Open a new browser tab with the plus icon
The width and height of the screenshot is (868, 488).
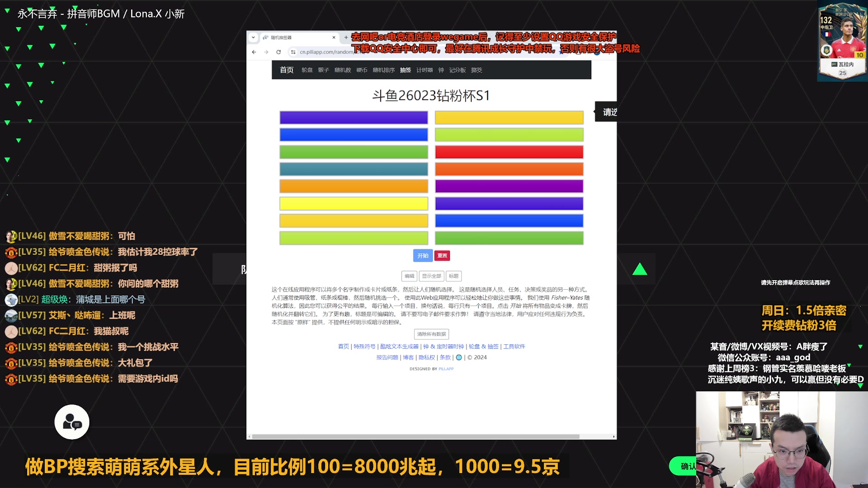(x=345, y=38)
